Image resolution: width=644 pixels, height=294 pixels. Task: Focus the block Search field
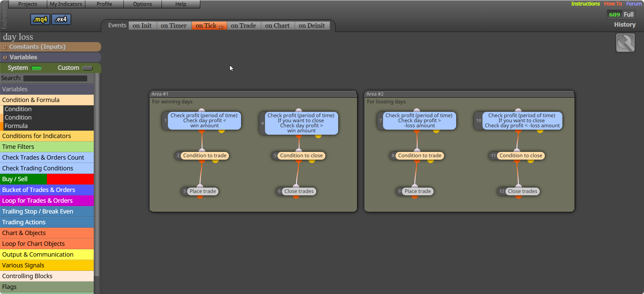pos(55,78)
